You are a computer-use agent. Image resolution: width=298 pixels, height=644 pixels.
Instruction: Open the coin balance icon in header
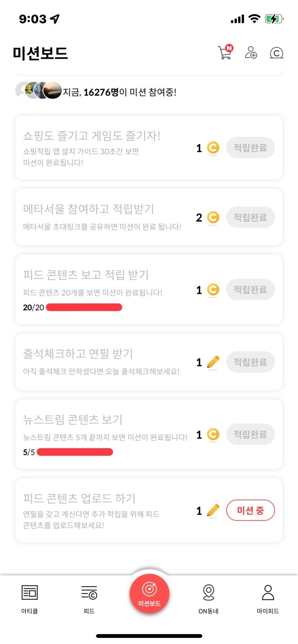coord(276,53)
